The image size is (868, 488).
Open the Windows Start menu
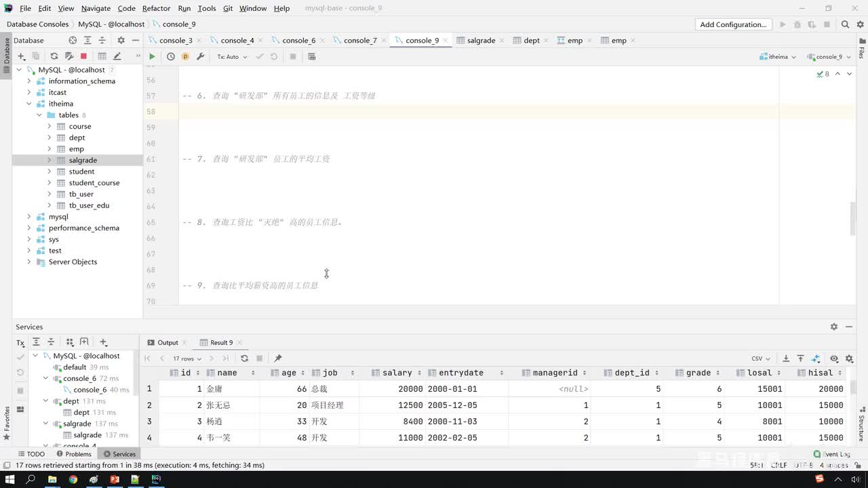coord(10,479)
